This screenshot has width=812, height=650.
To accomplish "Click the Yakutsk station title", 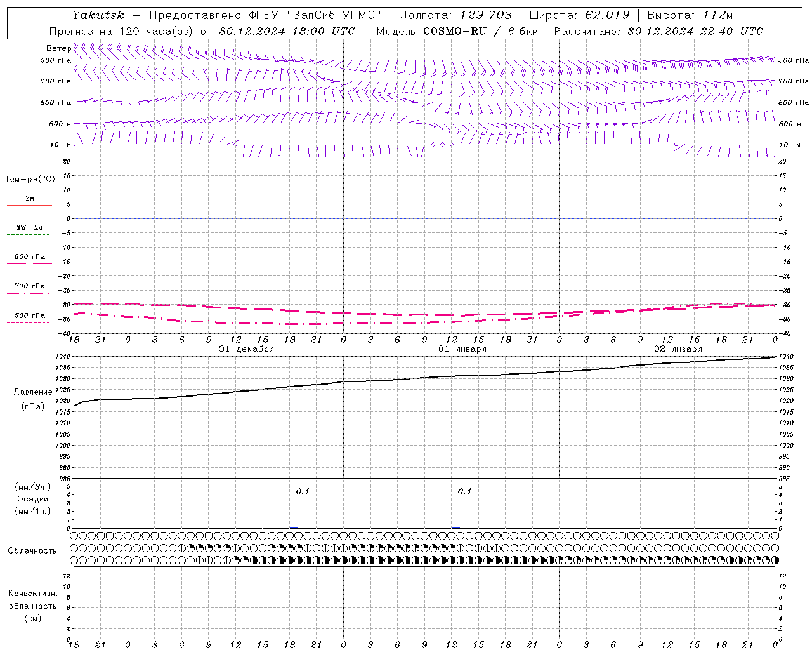I will pos(98,15).
